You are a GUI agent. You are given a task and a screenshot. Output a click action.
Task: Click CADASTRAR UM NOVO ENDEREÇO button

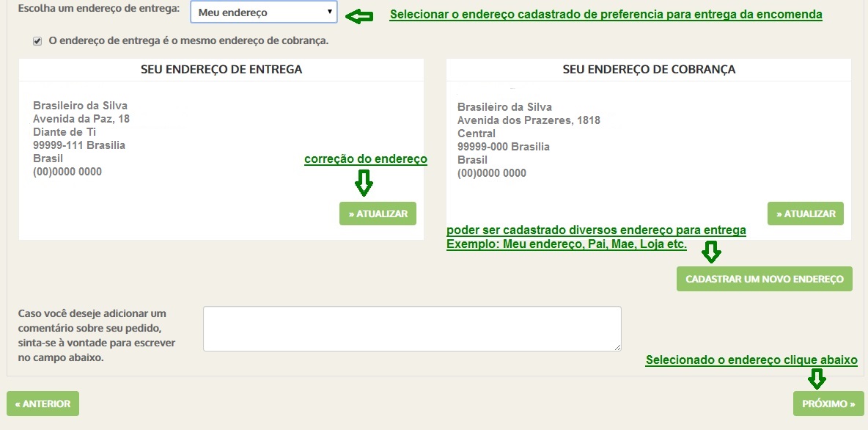coord(765,279)
